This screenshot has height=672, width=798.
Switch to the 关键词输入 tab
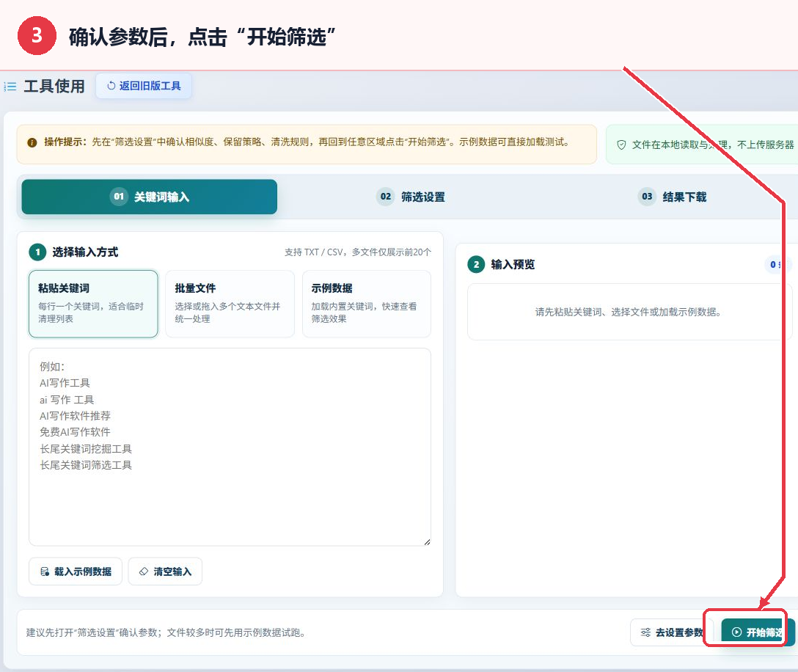coord(149,197)
